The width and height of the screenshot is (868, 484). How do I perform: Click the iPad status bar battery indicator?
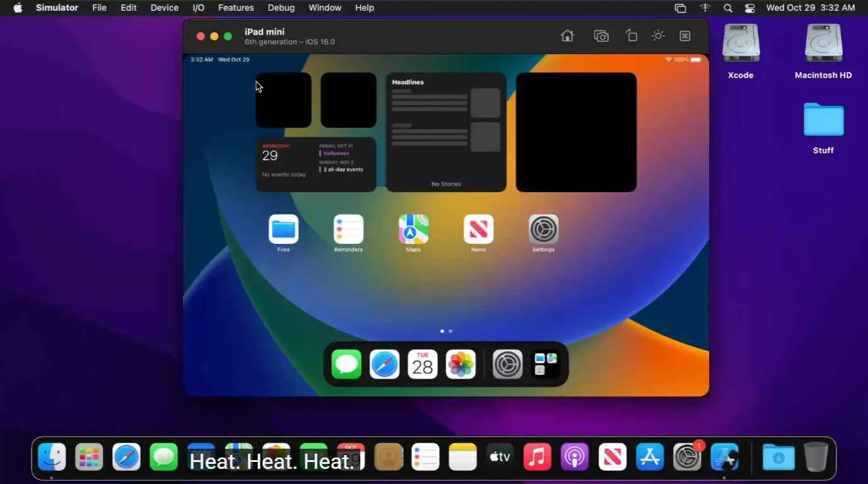pos(696,59)
